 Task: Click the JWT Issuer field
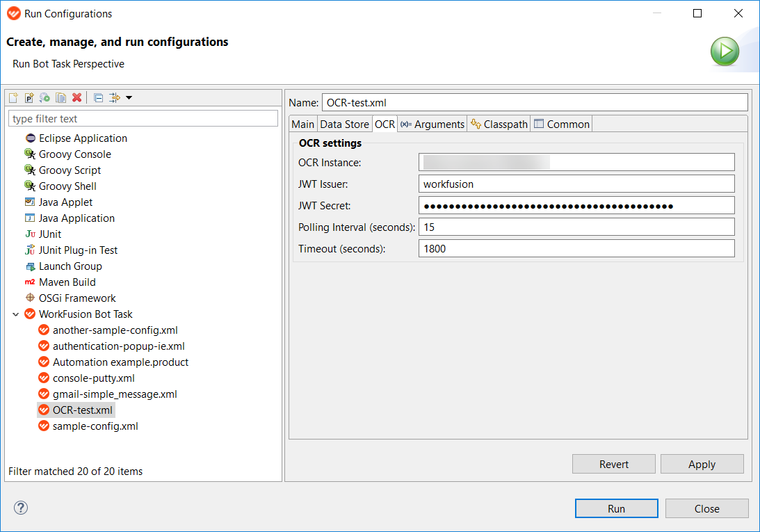tap(576, 184)
